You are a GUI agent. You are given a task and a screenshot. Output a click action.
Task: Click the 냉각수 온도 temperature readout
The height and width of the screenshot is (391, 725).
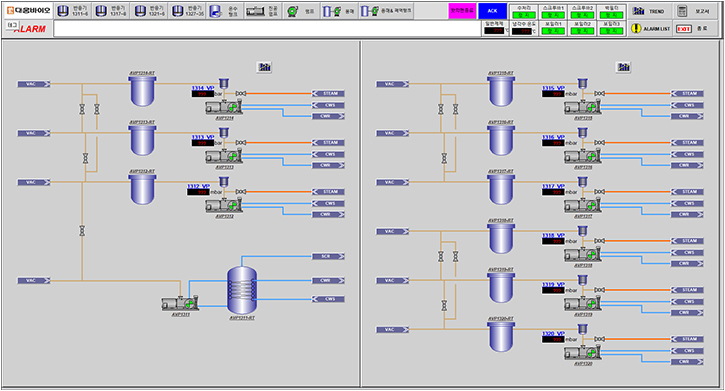tap(522, 31)
